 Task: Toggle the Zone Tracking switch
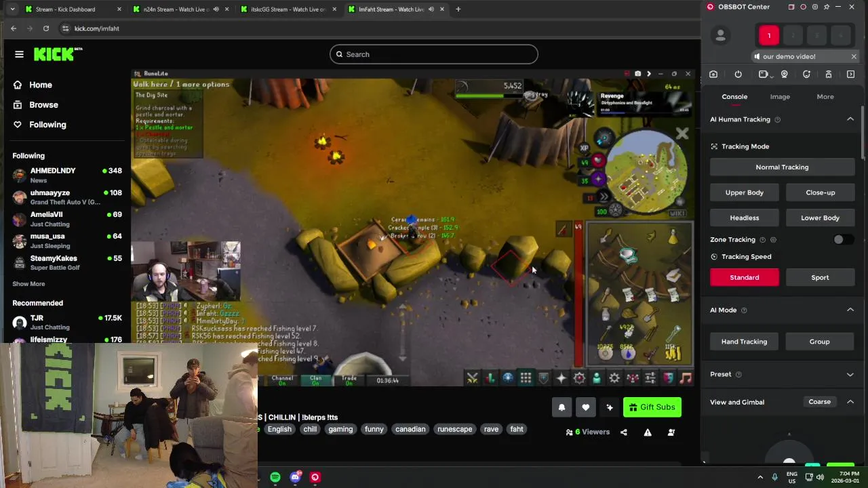[x=843, y=239]
